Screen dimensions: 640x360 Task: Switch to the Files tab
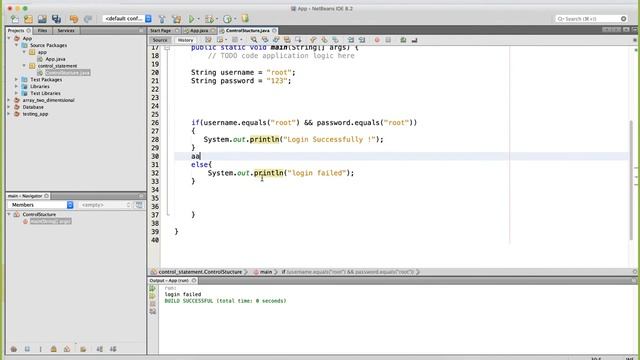point(42,31)
